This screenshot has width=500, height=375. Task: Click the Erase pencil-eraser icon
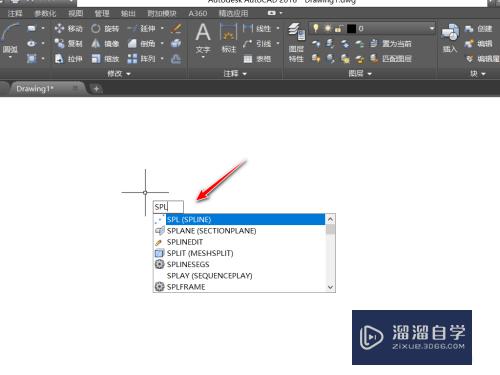click(176, 28)
